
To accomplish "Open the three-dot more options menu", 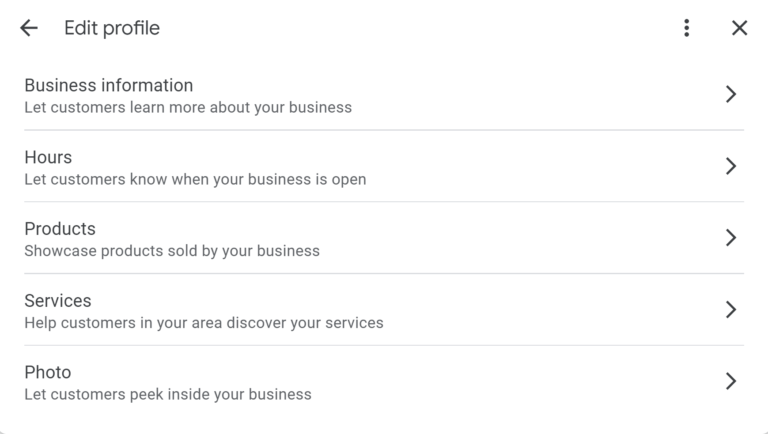I will pos(686,28).
